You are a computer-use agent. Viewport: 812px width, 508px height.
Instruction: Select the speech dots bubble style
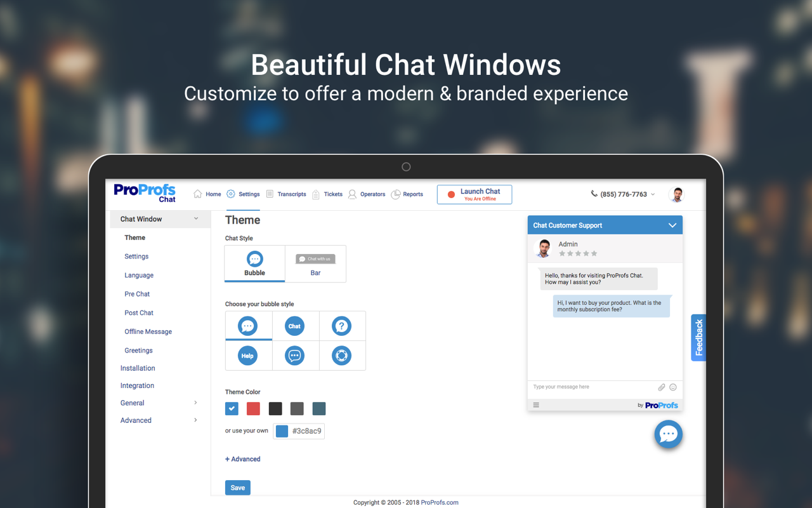(x=248, y=326)
